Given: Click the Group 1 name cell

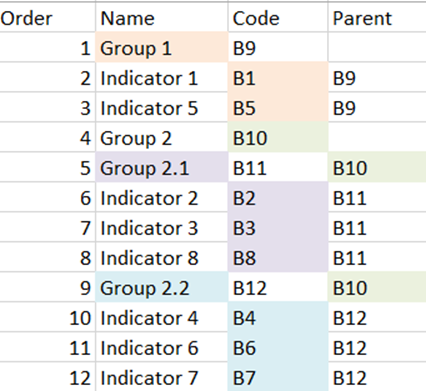Looking at the screenshot, I should (x=162, y=47).
